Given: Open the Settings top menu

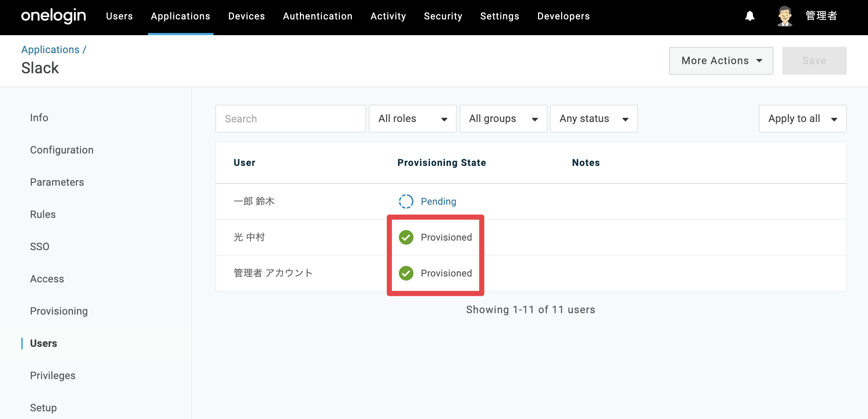Looking at the screenshot, I should (x=500, y=16).
